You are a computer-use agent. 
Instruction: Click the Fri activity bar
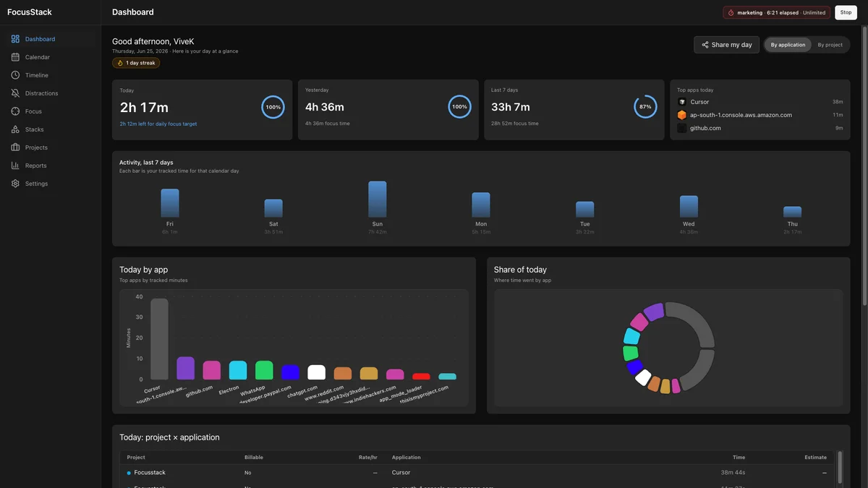coord(170,203)
